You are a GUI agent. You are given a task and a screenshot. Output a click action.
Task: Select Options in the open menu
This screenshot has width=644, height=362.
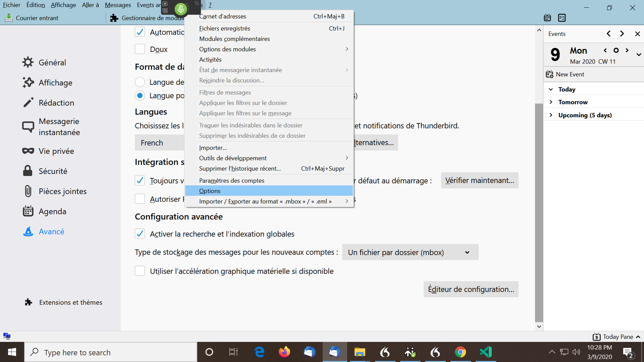tap(210, 191)
